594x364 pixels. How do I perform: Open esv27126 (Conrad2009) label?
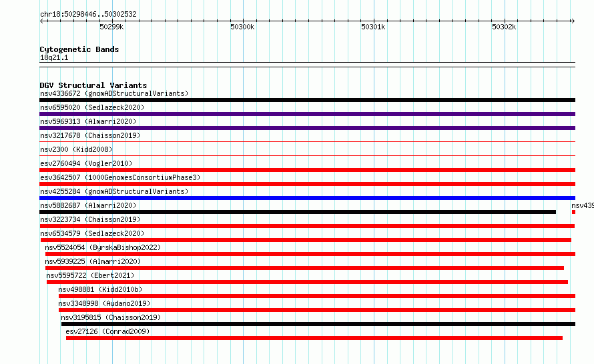tap(107, 331)
